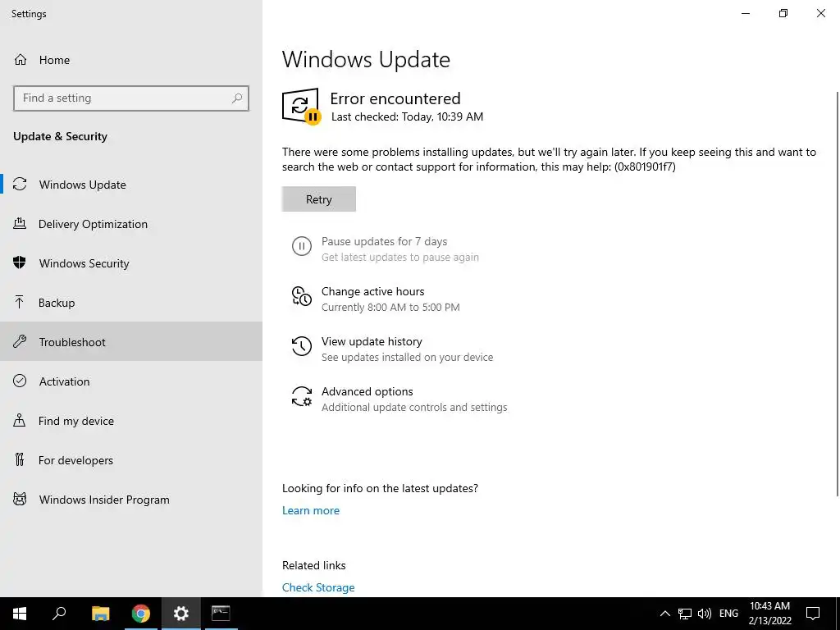Minimize the Settings window
The image size is (840, 630).
point(746,13)
